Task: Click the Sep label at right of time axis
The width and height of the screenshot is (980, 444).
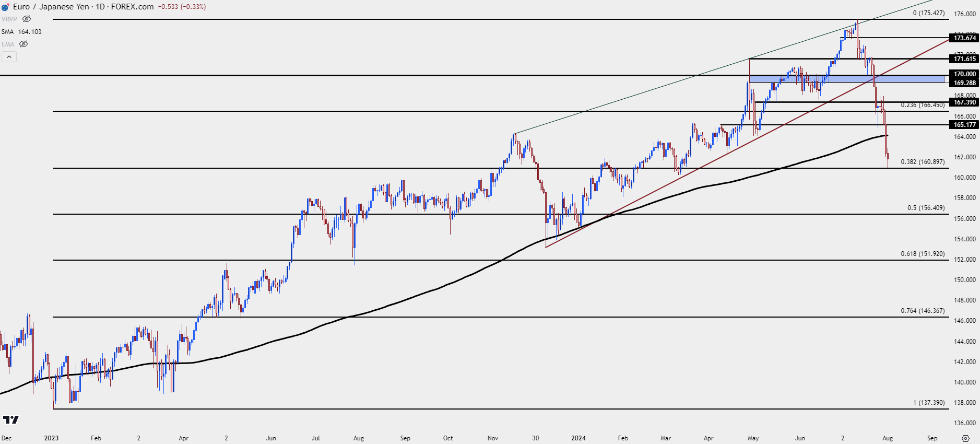Action: click(932, 438)
